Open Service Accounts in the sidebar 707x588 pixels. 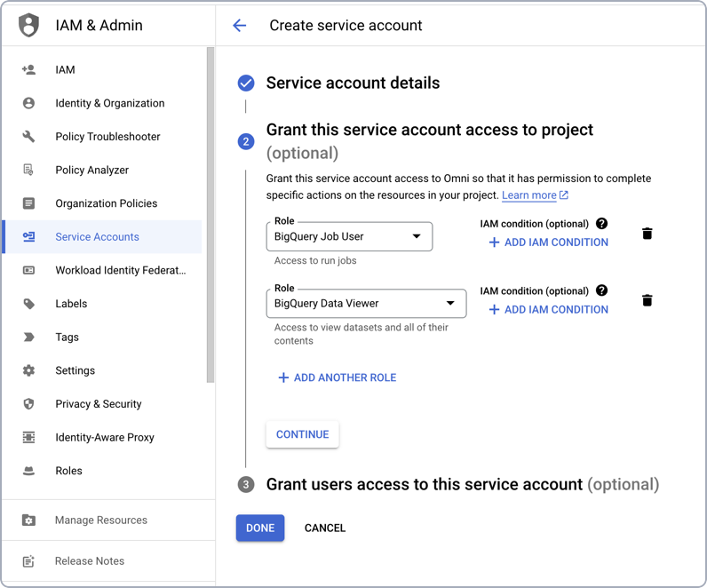pyautogui.click(x=97, y=237)
